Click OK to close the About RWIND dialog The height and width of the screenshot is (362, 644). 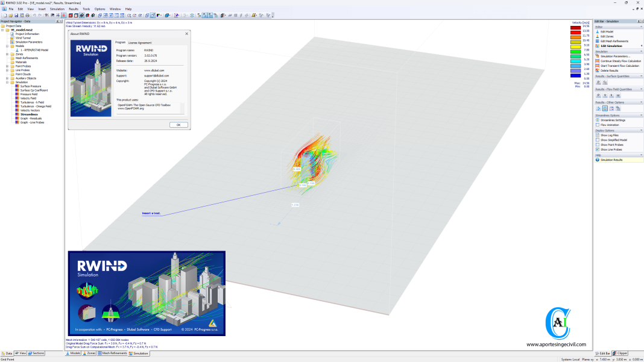(x=178, y=126)
